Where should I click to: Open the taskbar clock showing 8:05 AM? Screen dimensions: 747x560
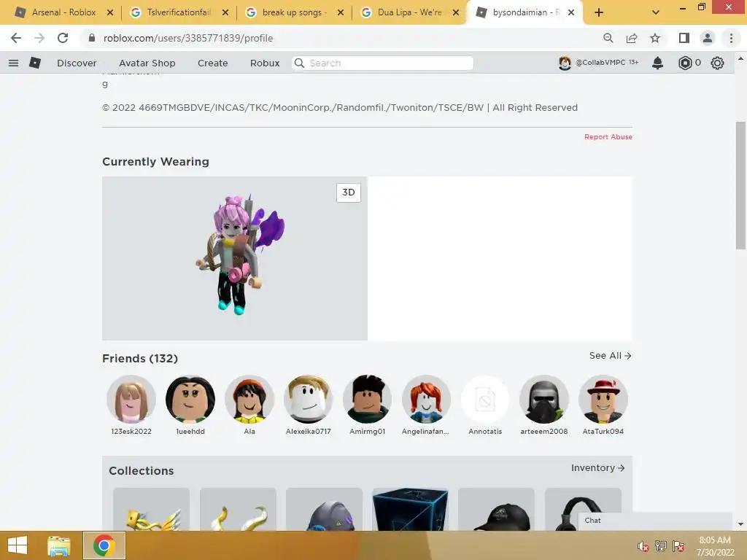[x=715, y=546]
